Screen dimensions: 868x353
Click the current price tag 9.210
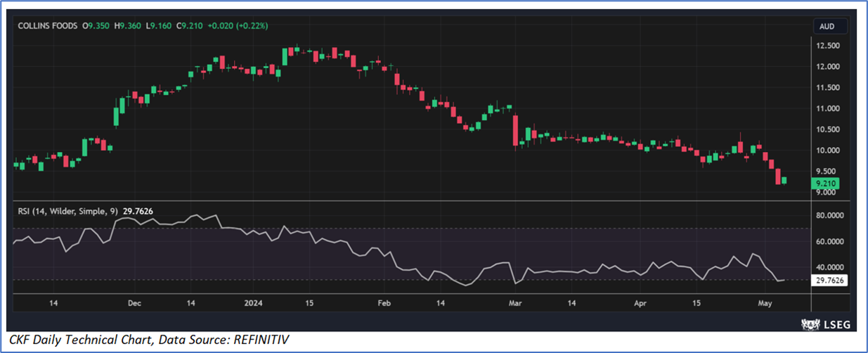825,184
